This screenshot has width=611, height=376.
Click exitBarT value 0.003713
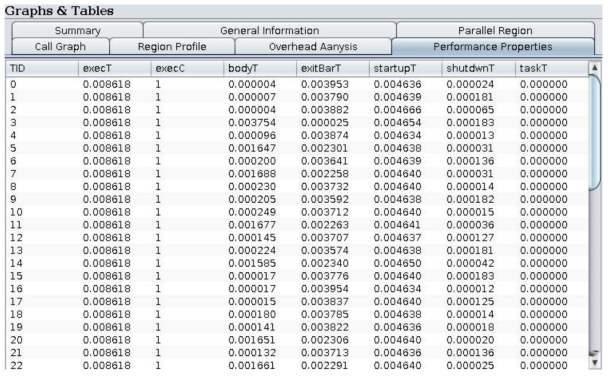coord(325,353)
